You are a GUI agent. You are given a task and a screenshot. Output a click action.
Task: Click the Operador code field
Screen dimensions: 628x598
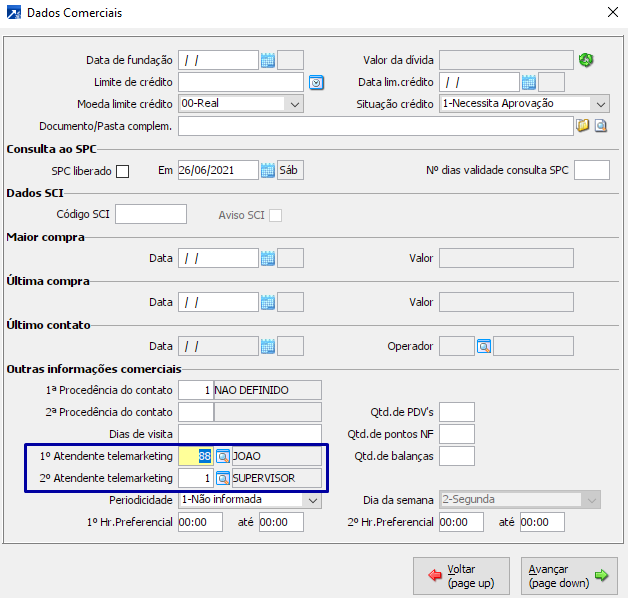(457, 346)
